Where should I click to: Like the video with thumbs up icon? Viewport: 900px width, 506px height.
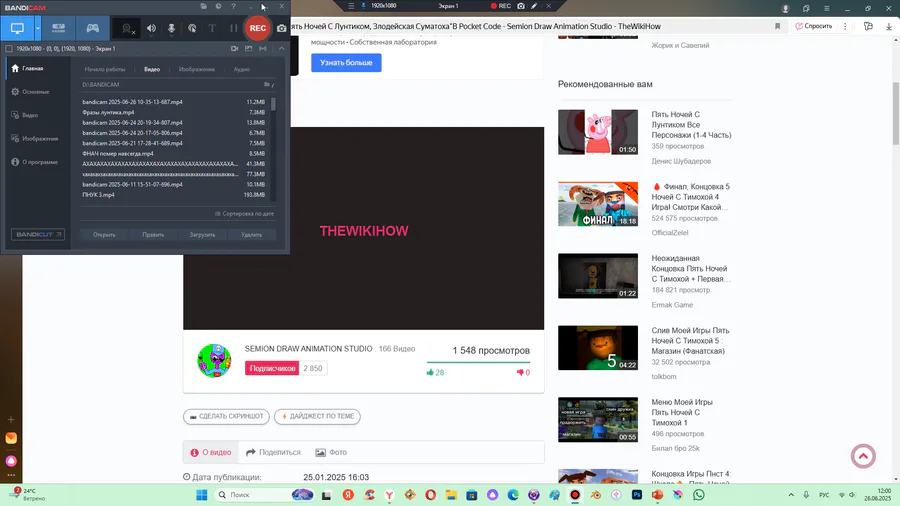pyautogui.click(x=430, y=372)
